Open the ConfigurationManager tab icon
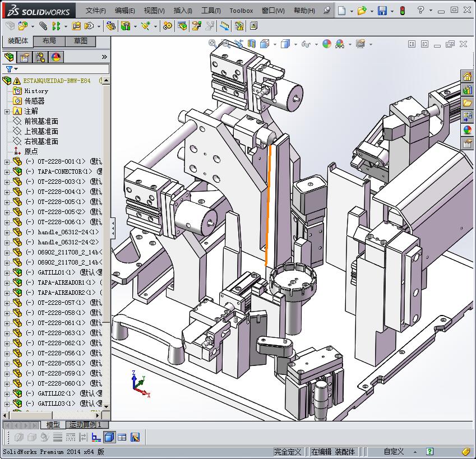The width and height of the screenshot is (476, 459). coord(40,57)
